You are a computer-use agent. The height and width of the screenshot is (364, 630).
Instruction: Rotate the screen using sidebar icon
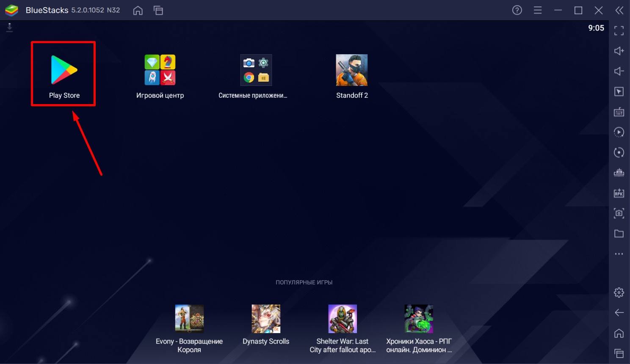619,152
